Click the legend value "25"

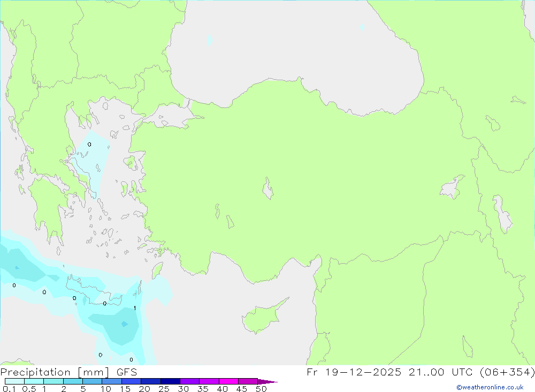[x=164, y=389]
